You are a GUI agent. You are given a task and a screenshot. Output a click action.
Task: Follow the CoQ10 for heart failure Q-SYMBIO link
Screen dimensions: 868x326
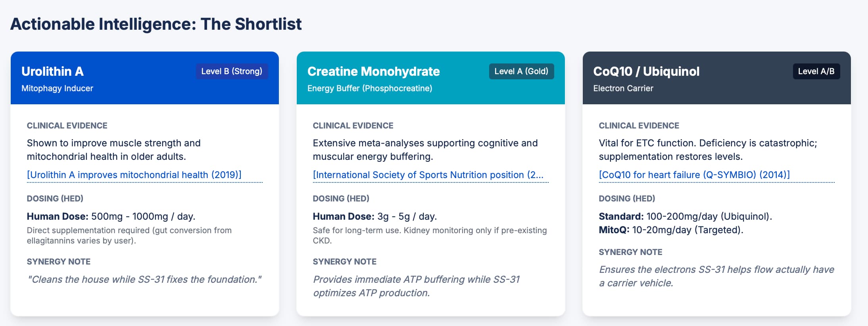[694, 175]
